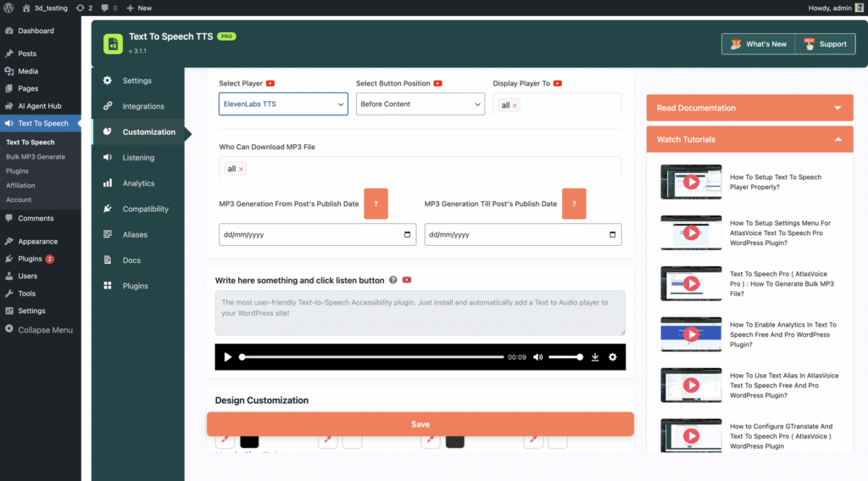Click the volume slider in audio player

coord(565,357)
